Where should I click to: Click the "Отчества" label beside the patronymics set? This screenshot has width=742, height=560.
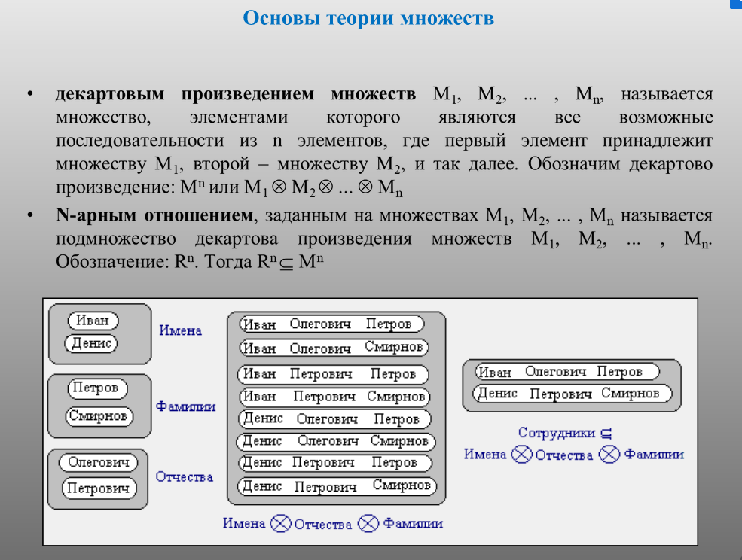[185, 476]
